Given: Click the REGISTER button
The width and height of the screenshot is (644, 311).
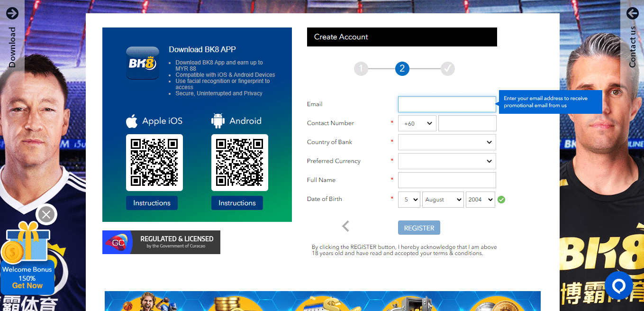Looking at the screenshot, I should 419,228.
